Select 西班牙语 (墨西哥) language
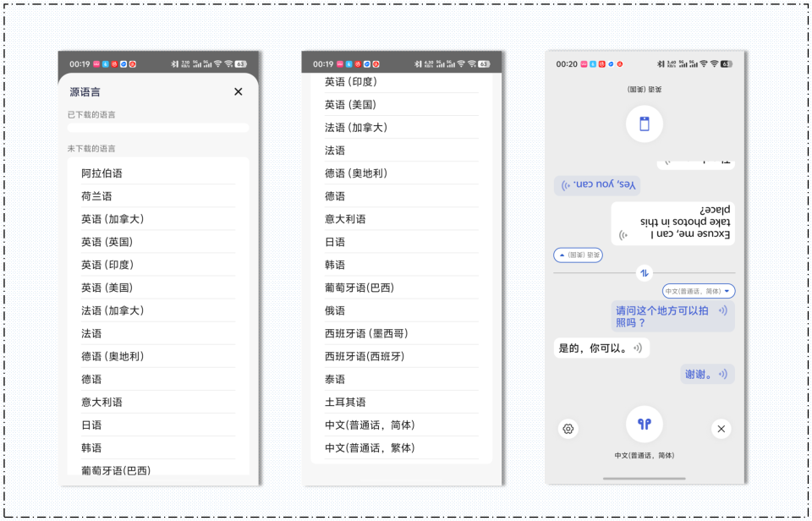Screen dimensions: 812x521 click(401, 333)
